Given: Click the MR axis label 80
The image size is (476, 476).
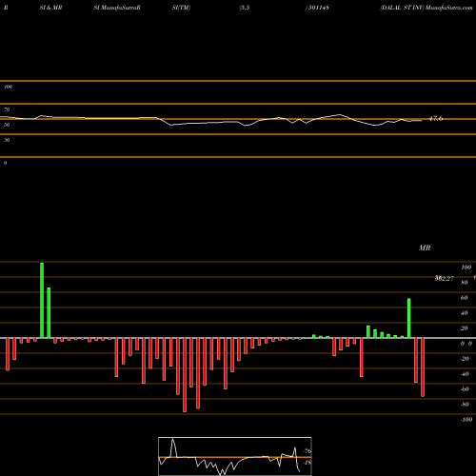Looking at the screenshot, I should pos(464,283).
